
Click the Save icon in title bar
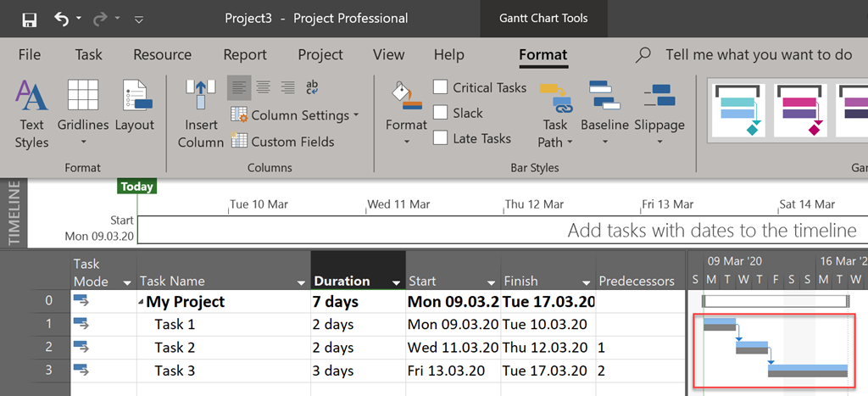pos(29,19)
